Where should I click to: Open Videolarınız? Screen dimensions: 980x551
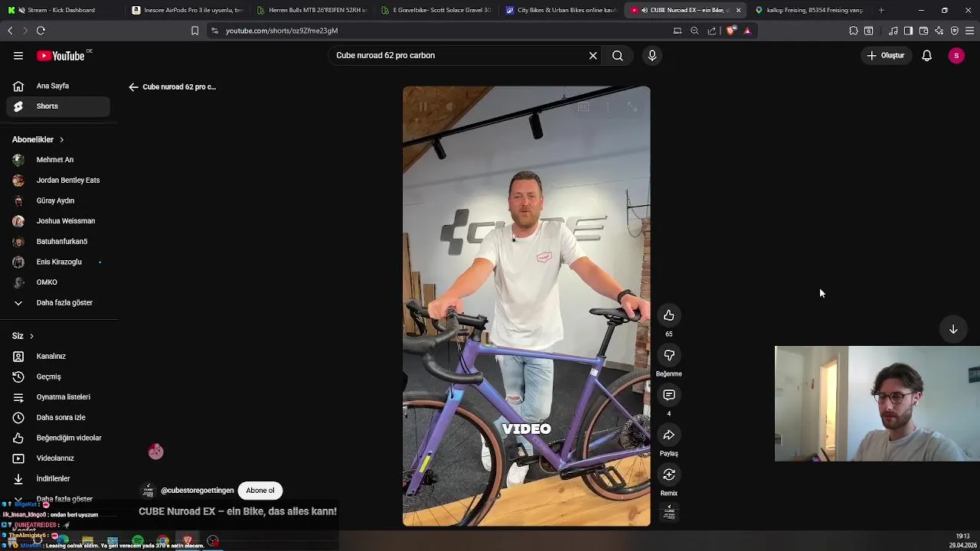pos(58,458)
